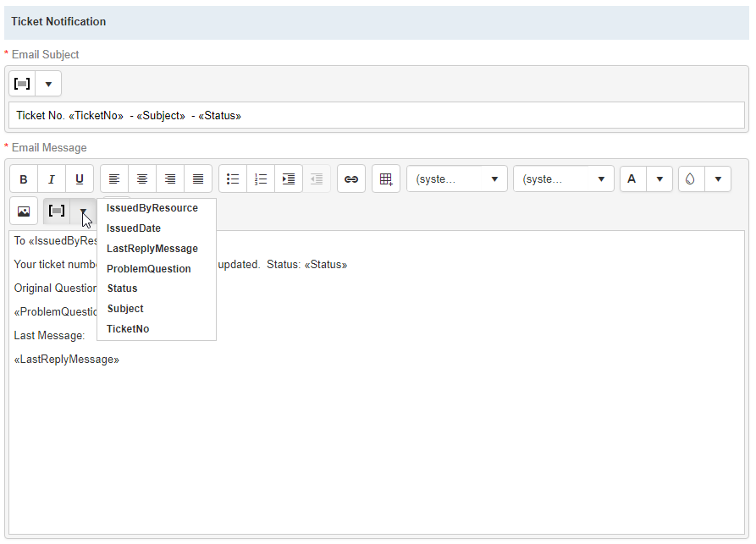The width and height of the screenshot is (756, 544).
Task: Click Subject merge field button with brackets
Action: point(23,84)
